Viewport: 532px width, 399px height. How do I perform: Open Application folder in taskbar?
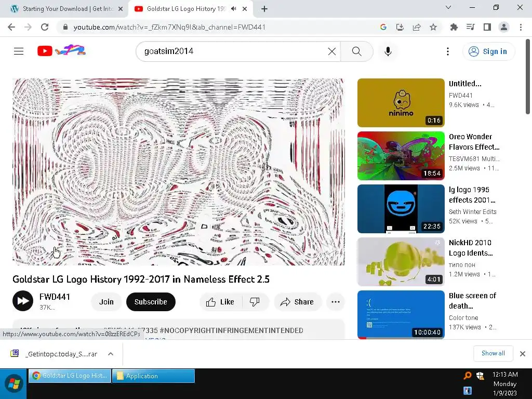coord(153,376)
